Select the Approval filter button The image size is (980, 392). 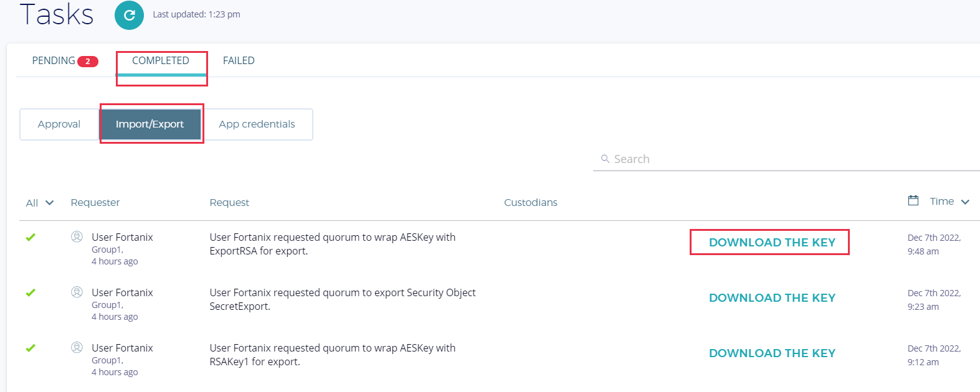pos(59,124)
